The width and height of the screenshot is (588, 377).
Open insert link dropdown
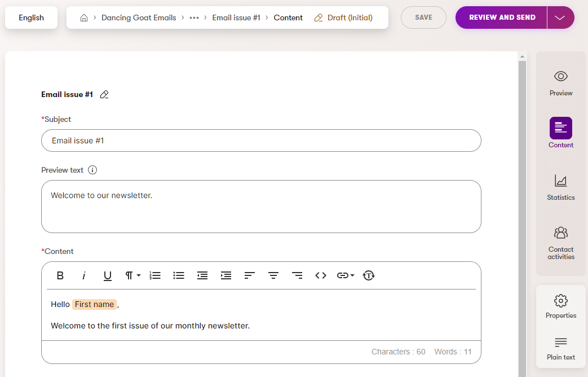[x=346, y=275]
